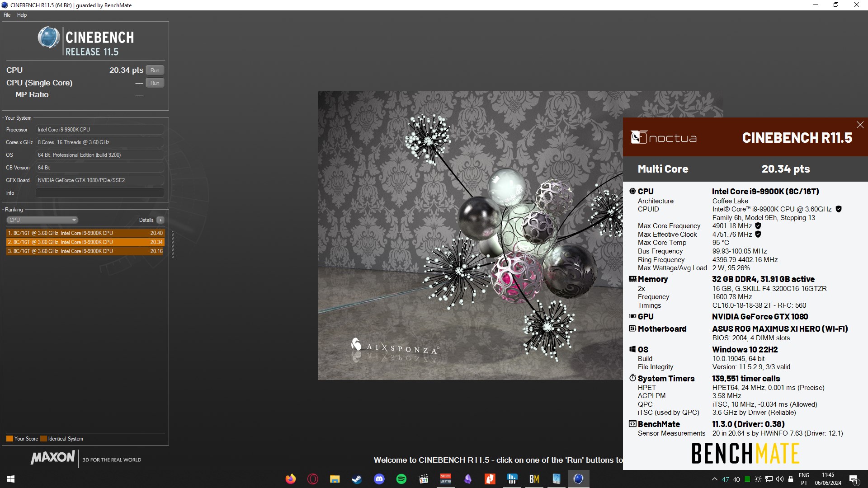
Task: Click the Memory icon in BenchMate panel
Action: tap(632, 279)
